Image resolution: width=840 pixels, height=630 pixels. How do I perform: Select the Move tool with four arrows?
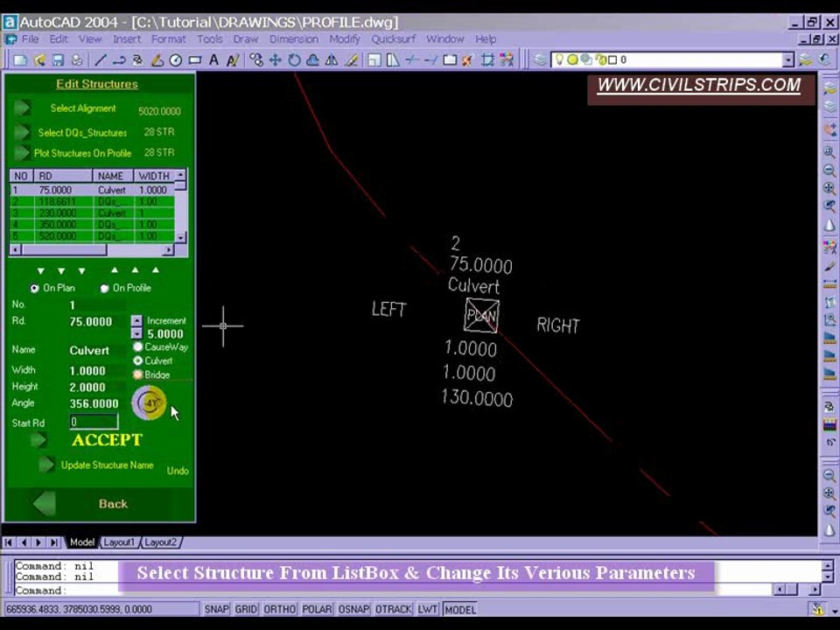(275, 60)
